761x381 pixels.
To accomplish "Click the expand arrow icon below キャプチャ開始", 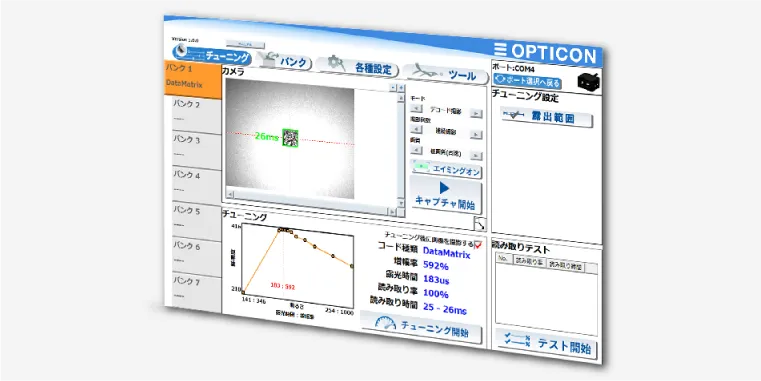I will [479, 223].
